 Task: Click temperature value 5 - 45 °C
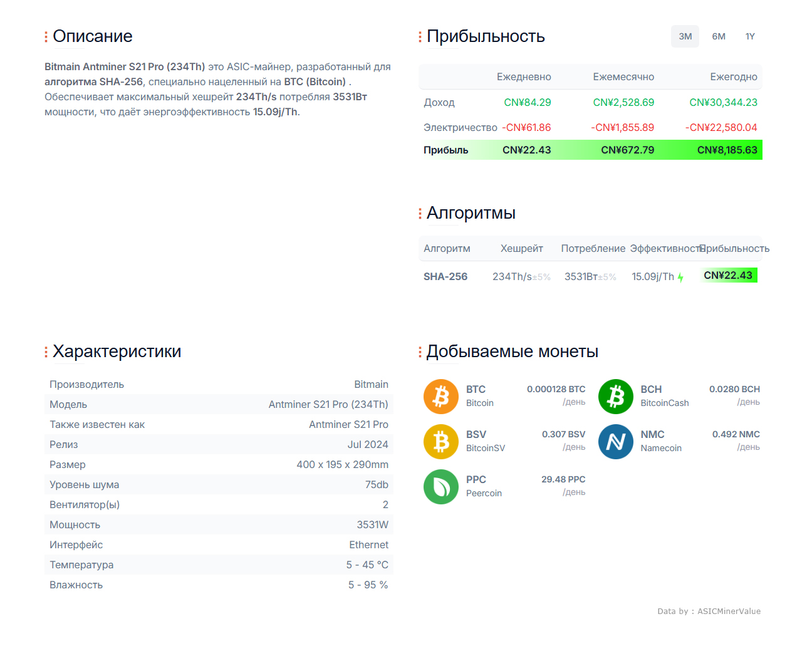(367, 565)
